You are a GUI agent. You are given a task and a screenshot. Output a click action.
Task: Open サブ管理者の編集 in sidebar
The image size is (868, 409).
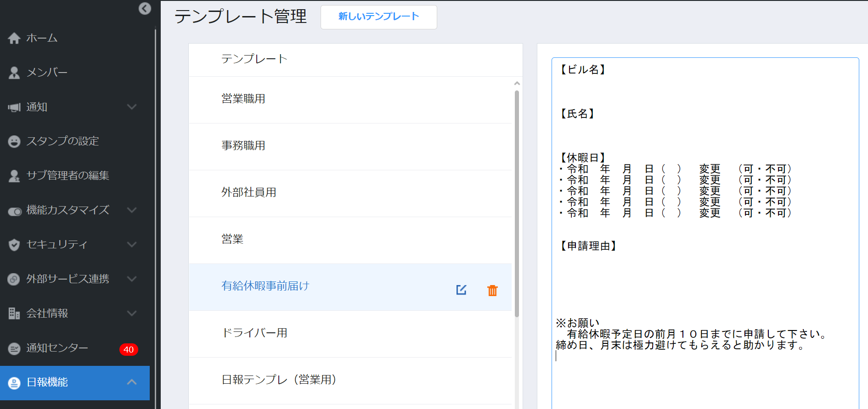pos(67,175)
